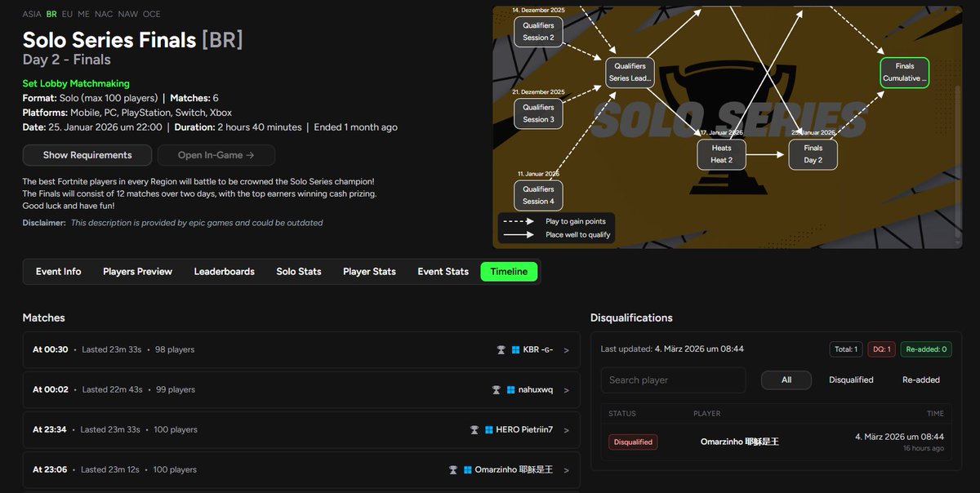Click the Windows icon in the 23:06 match row
This screenshot has width=980, height=493.
pos(468,469)
